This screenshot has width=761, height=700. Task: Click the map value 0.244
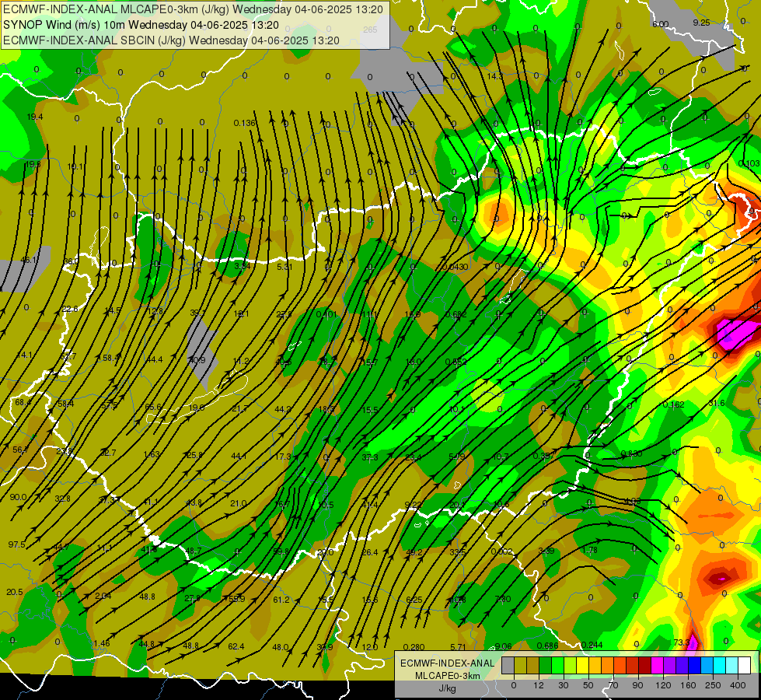click(592, 645)
